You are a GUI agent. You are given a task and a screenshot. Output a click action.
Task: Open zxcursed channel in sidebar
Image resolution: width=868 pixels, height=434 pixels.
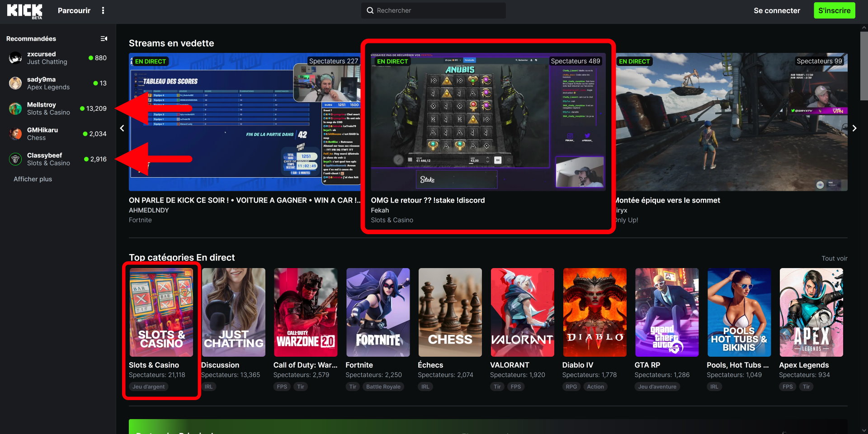58,58
